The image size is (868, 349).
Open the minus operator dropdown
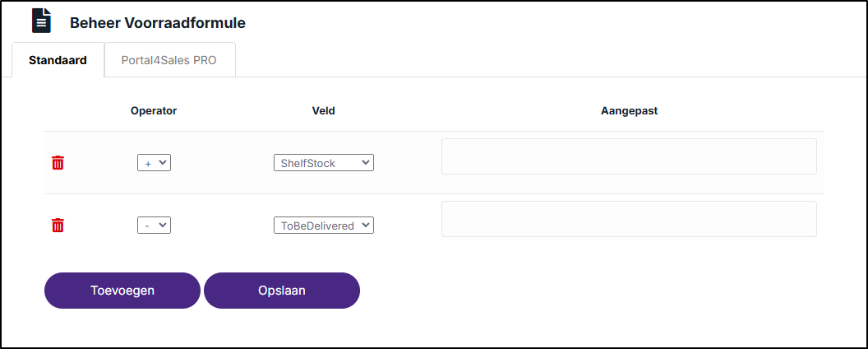(x=154, y=226)
